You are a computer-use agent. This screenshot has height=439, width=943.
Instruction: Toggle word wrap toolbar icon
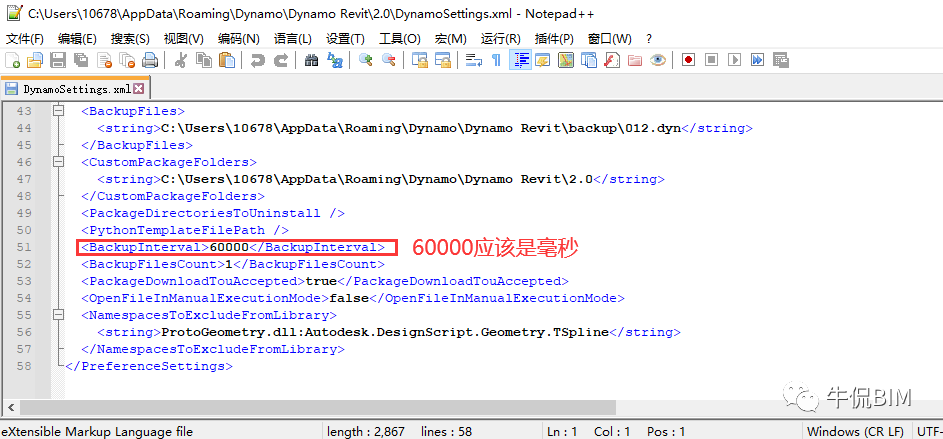[x=475, y=60]
